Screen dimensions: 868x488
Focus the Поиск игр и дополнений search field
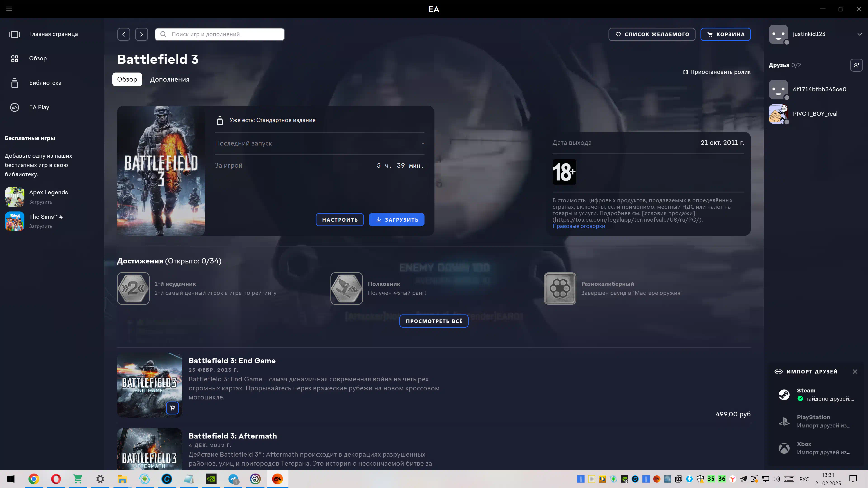tap(220, 34)
